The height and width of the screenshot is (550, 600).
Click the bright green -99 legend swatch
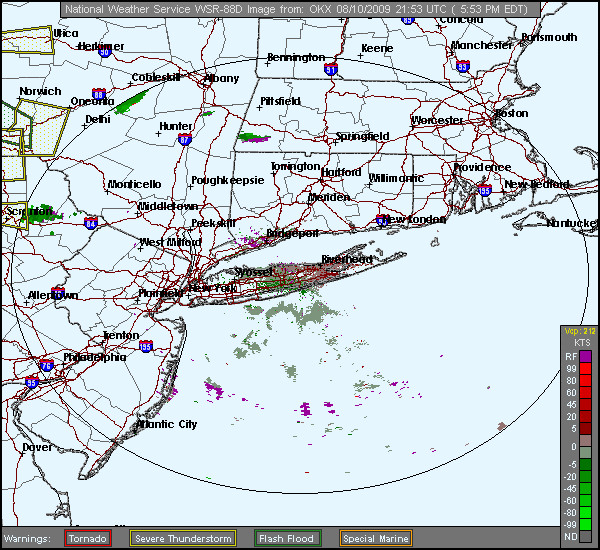point(585,524)
